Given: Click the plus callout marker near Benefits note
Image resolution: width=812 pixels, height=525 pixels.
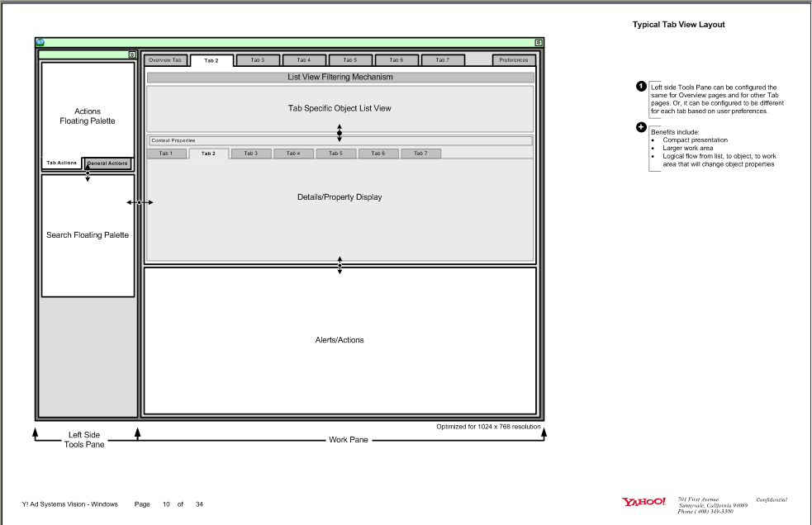Looking at the screenshot, I should (639, 127).
